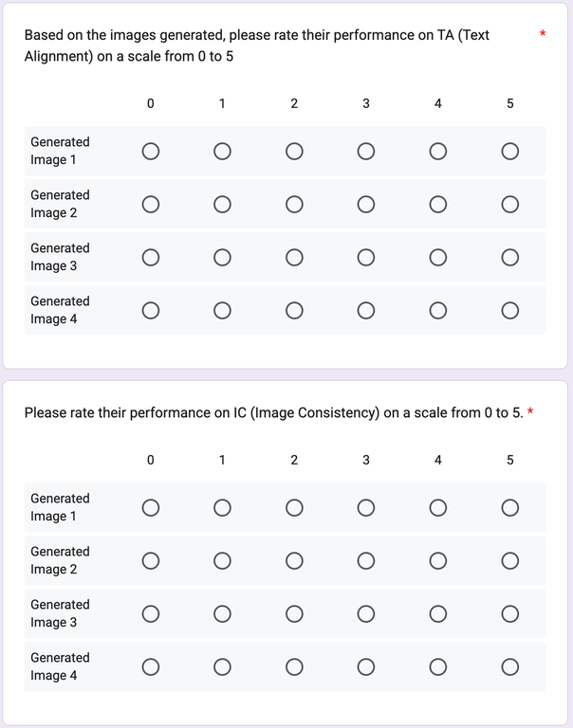Mark Generated Image 4 IC as 1
This screenshot has width=573, height=728.
tap(222, 667)
